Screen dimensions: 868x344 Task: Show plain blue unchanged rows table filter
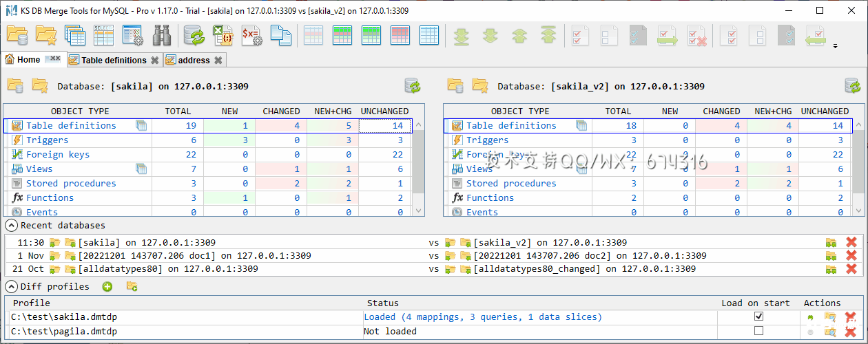tap(429, 34)
